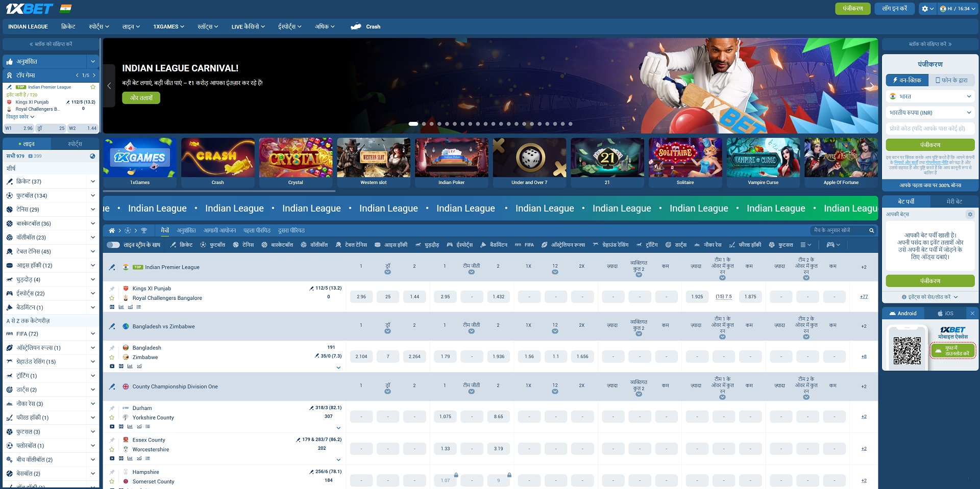Switch to मेरी बेट tab
Viewport: 980px width, 489px height.
[954, 201]
